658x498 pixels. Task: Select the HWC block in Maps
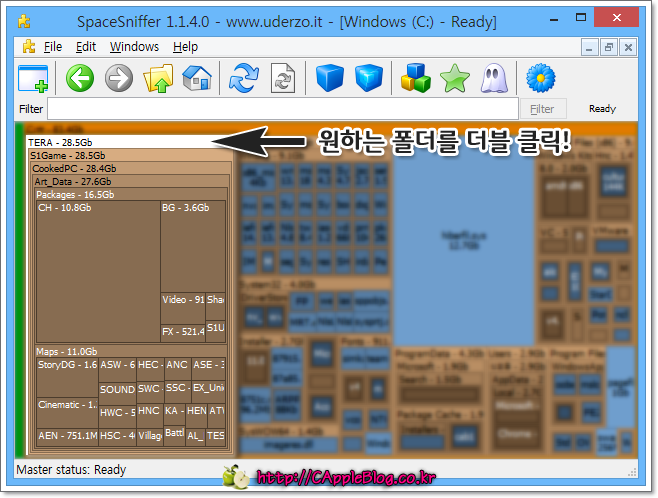pos(118,416)
